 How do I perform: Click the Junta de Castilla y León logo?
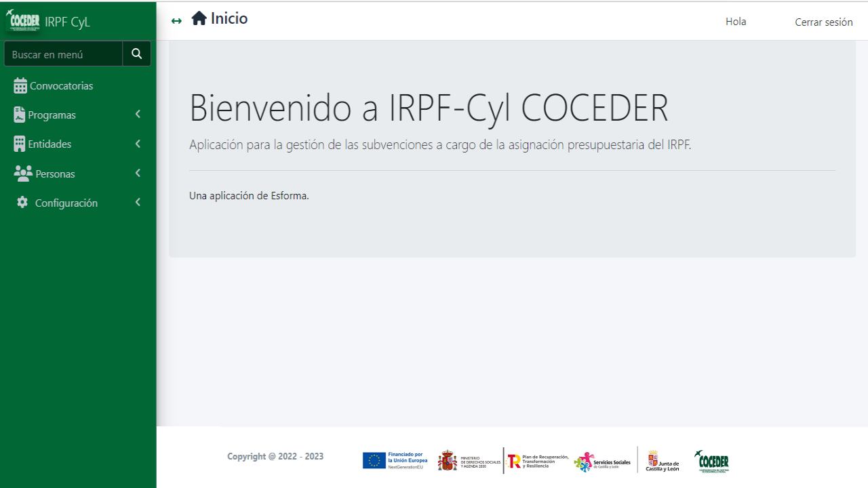(x=662, y=461)
